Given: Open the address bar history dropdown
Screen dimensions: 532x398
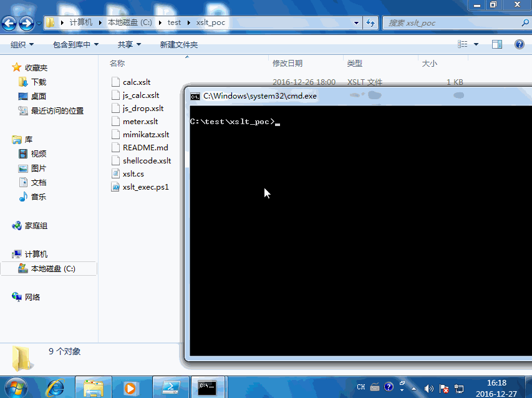Looking at the screenshot, I should (356, 22).
